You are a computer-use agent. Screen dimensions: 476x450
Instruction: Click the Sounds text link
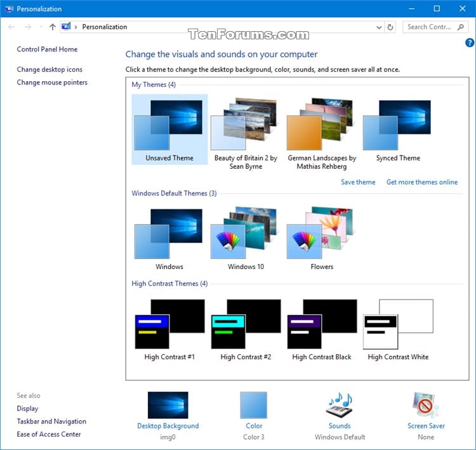(x=340, y=426)
